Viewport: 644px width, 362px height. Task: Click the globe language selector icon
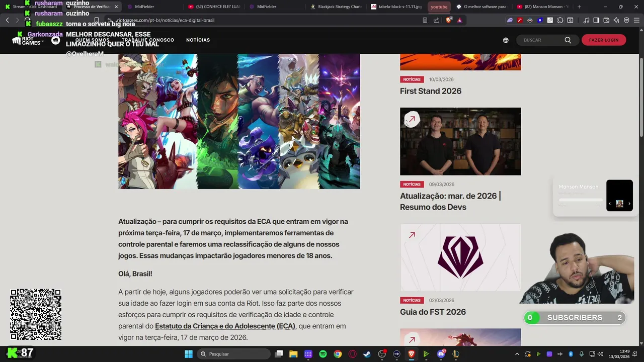tap(506, 40)
